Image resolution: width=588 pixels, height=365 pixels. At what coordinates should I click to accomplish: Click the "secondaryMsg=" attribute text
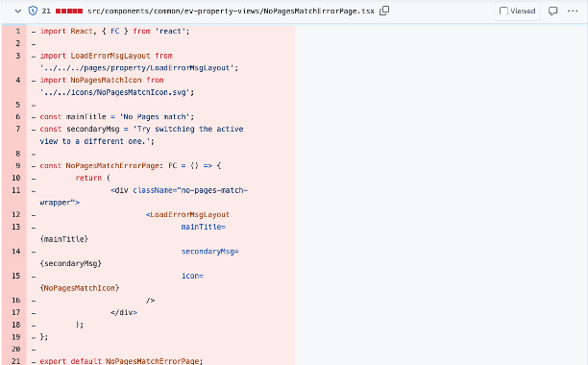210,251
